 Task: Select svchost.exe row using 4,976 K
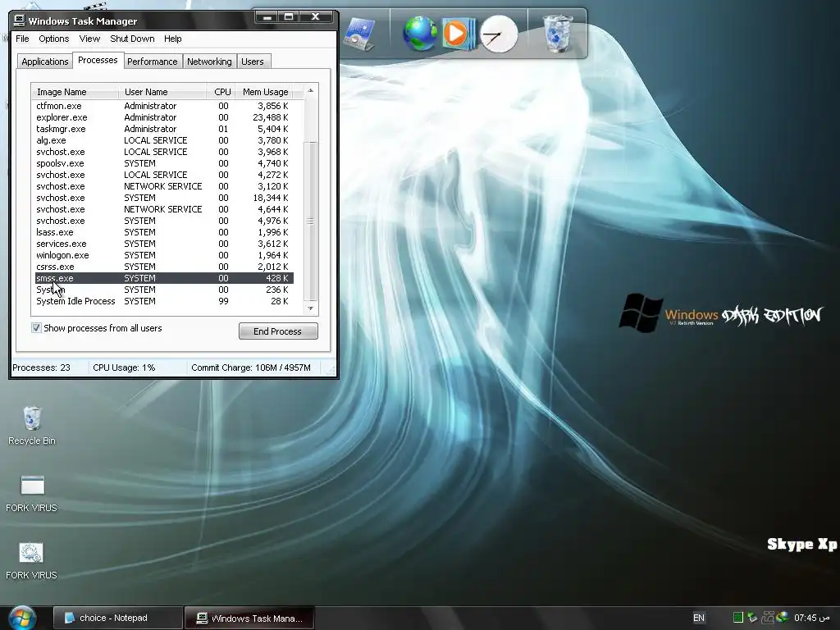164,221
